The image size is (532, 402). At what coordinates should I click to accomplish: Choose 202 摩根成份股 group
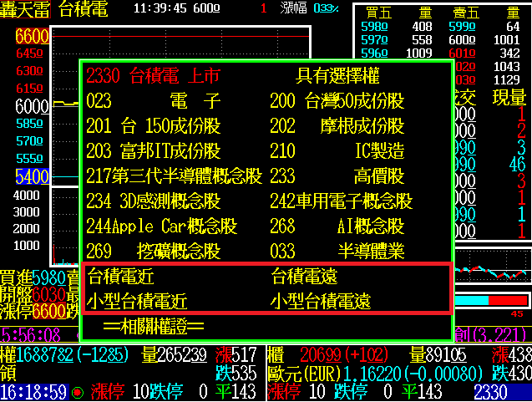point(337,126)
